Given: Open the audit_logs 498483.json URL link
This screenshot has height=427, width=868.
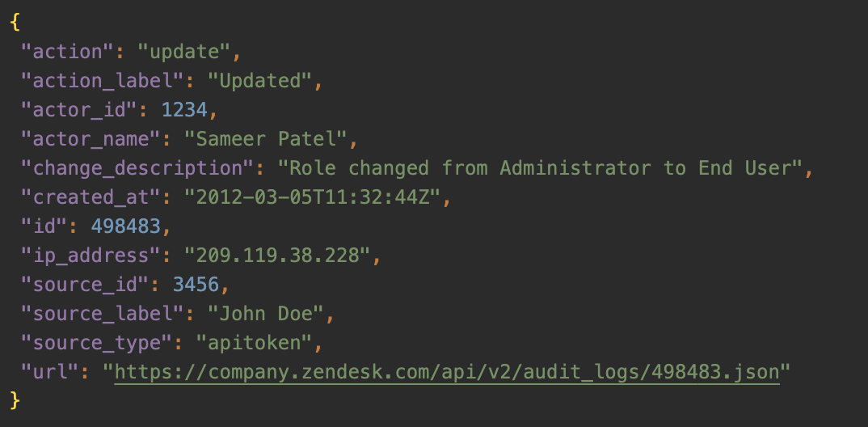Looking at the screenshot, I should [447, 372].
